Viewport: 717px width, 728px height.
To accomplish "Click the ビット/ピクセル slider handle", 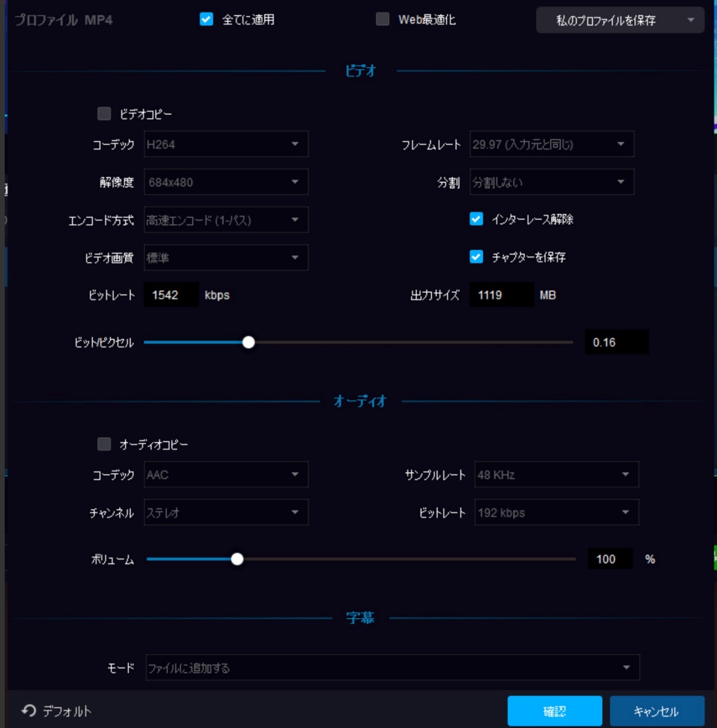I will pos(249,342).
